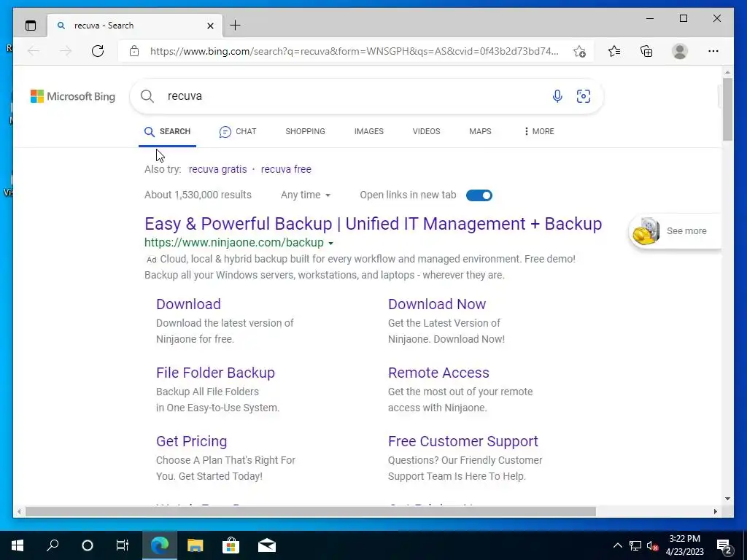Switch to the VIDEOS tab
This screenshot has width=747, height=560.
click(x=426, y=131)
